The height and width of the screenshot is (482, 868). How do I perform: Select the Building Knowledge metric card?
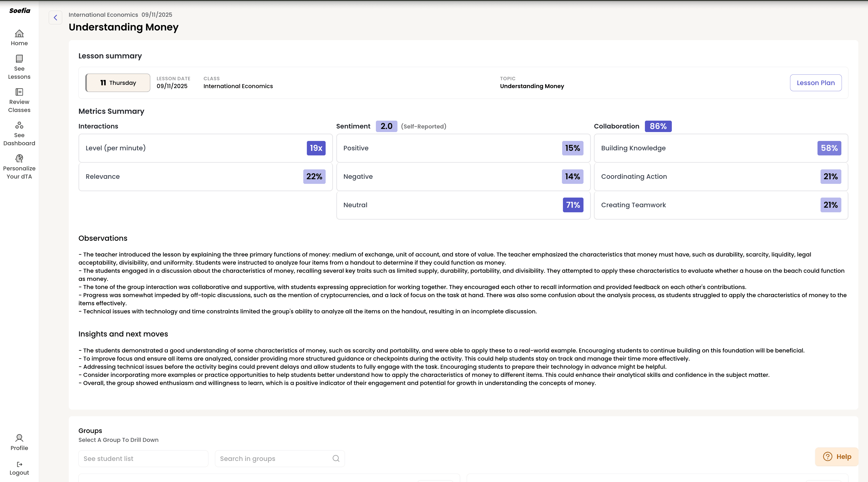[x=721, y=148]
